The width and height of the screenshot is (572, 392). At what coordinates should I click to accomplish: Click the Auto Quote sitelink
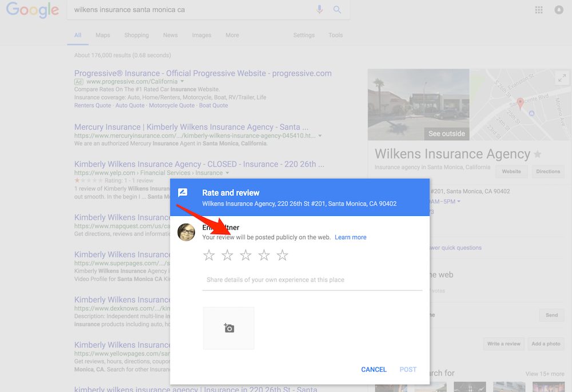(130, 105)
